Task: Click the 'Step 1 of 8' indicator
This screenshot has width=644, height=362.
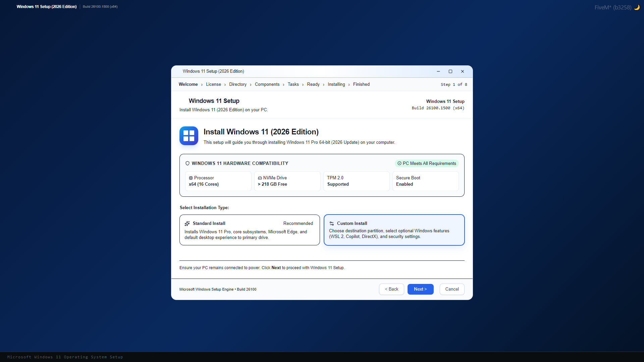Action: [454, 84]
